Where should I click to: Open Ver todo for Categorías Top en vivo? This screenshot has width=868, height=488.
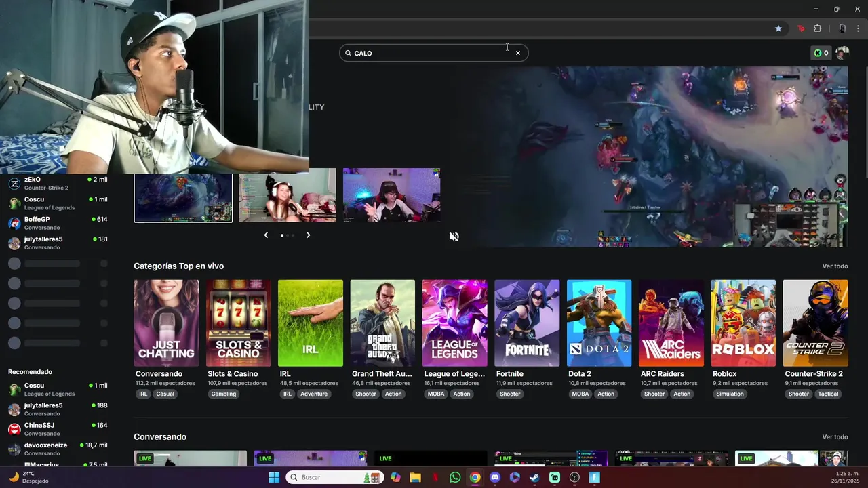click(x=835, y=266)
